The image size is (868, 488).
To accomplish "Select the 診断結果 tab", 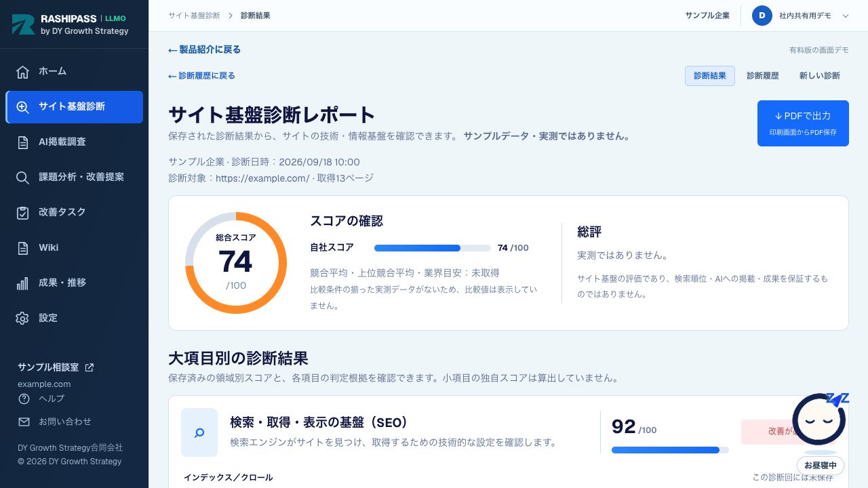I will pyautogui.click(x=710, y=76).
